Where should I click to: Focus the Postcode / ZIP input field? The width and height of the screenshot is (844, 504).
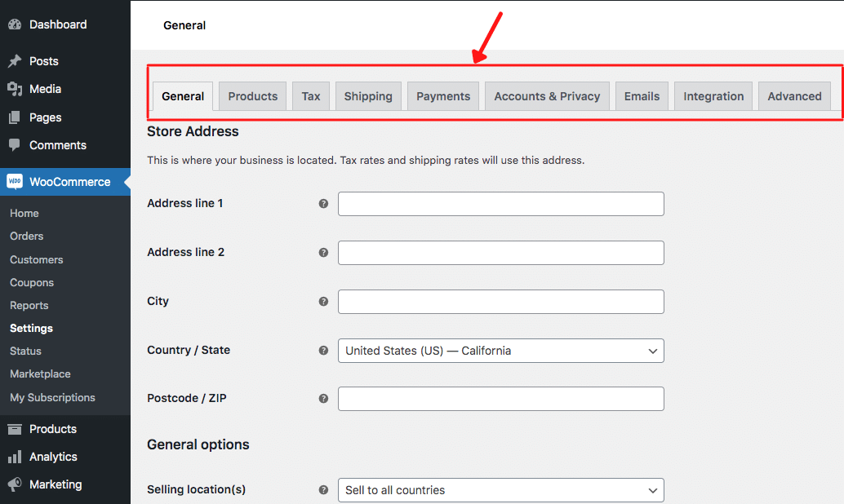point(500,399)
